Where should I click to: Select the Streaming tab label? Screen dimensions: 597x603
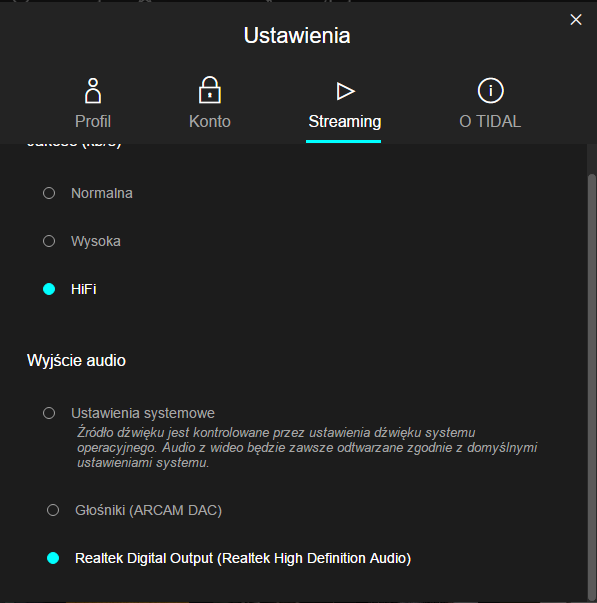345,122
